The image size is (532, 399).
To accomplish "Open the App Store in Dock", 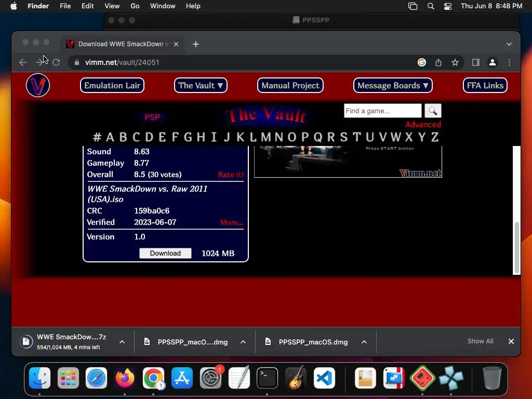I will [x=182, y=378].
